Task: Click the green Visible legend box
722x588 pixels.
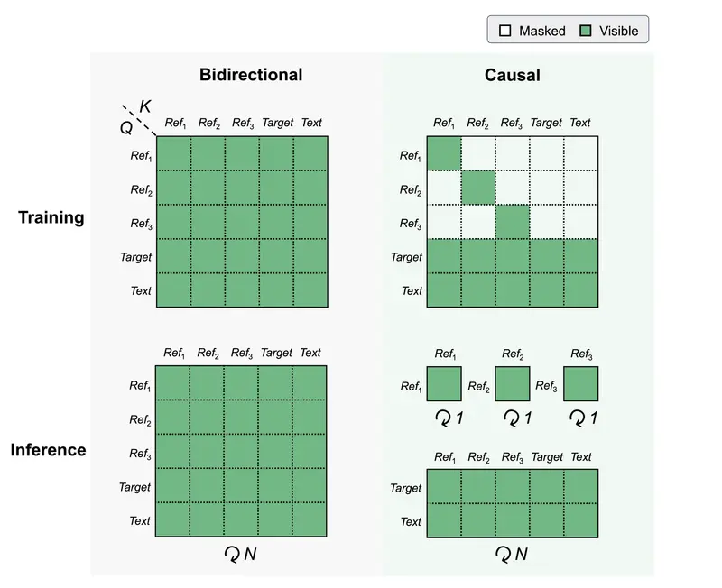Action: 585,31
